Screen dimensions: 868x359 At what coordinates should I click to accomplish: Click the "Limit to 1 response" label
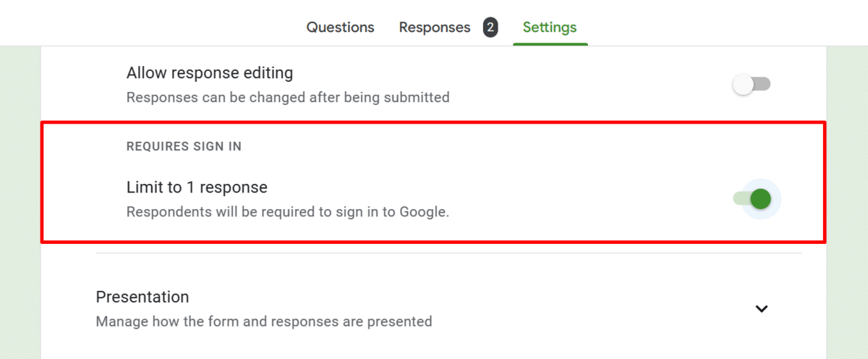(197, 187)
